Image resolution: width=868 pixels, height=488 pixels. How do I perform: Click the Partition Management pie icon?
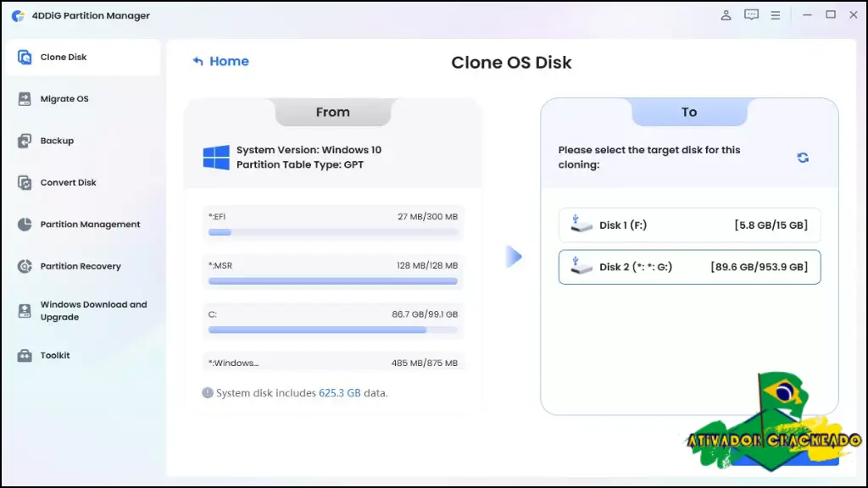25,225
